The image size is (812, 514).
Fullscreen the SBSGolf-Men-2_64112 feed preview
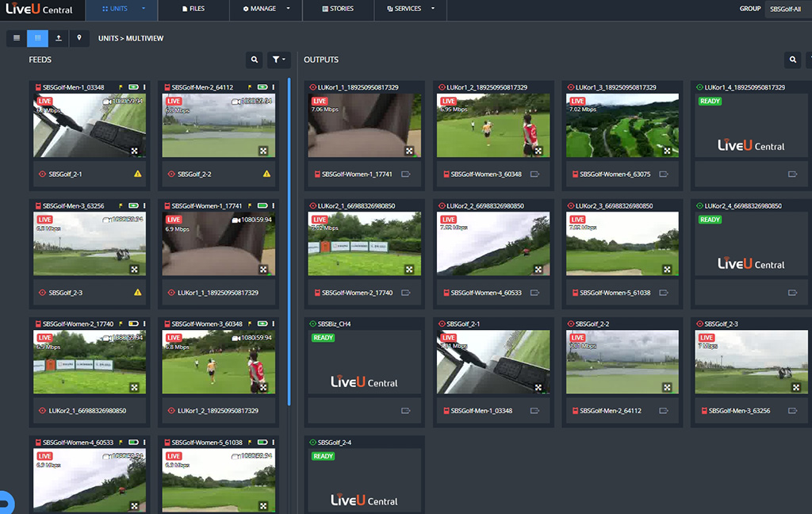pos(263,151)
